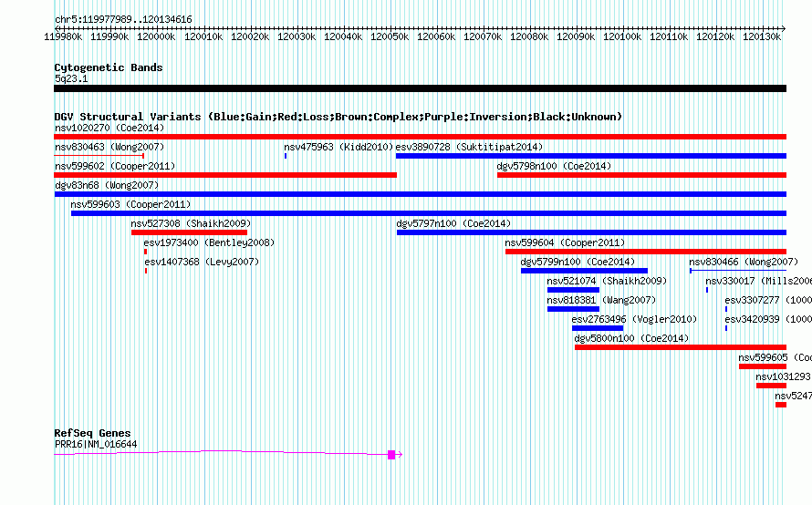Open the esv3890728 (Suktitipat2014) variant label
This screenshot has width=812, height=505.
click(x=469, y=147)
